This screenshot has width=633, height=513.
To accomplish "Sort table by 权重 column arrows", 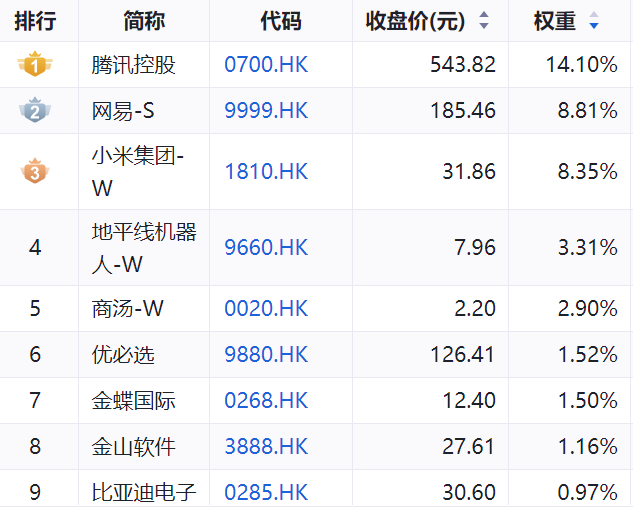I will 593,20.
